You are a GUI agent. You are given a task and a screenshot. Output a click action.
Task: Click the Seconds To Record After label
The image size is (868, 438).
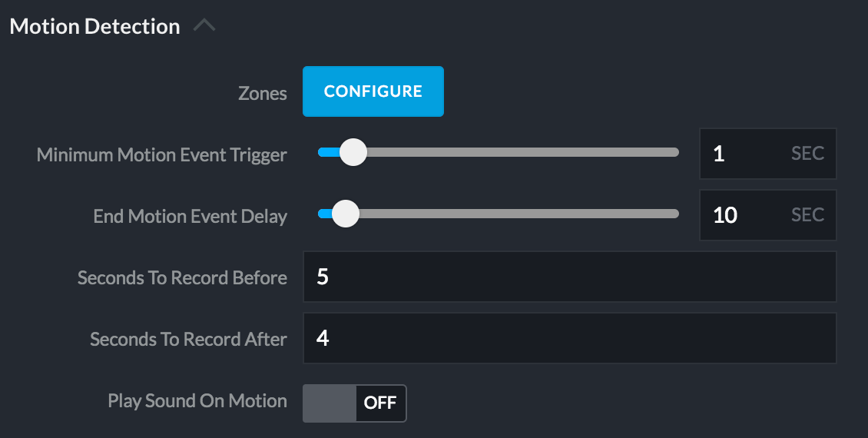[x=188, y=339]
